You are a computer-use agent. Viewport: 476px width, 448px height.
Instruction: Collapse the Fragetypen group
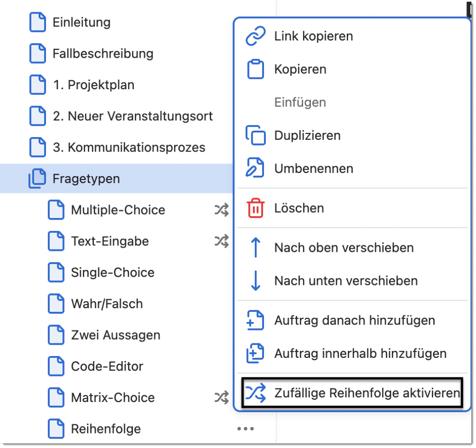[x=37, y=179]
